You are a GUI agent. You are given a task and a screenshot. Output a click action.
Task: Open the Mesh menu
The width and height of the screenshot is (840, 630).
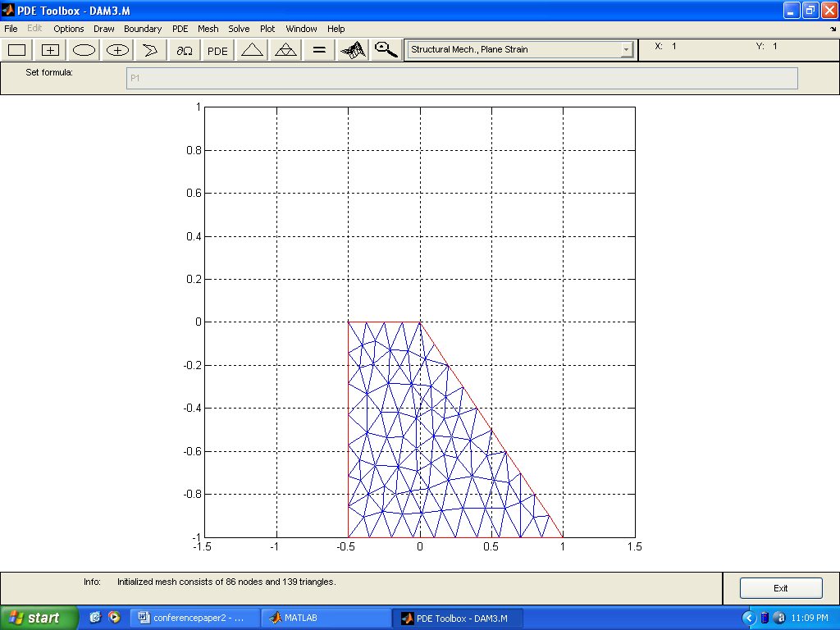(x=207, y=29)
